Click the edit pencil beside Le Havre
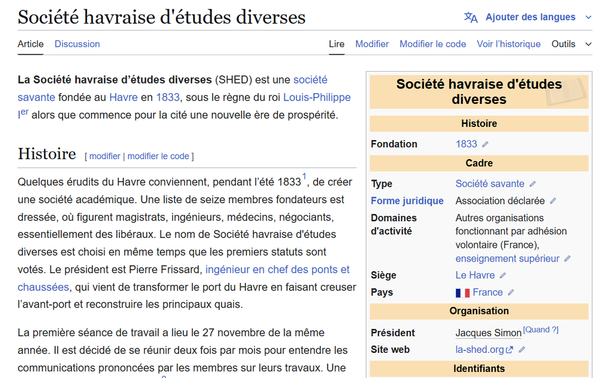 (503, 275)
